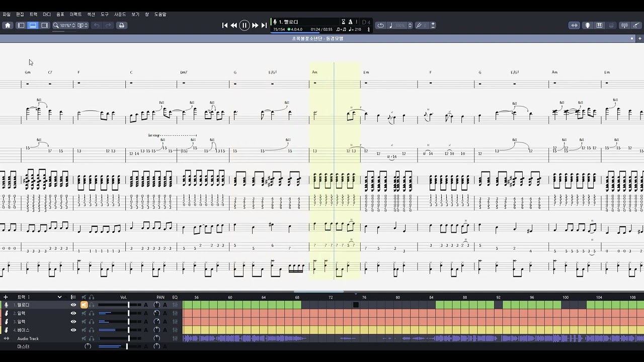Image resolution: width=644 pixels, height=362 pixels.
Task: Solo the 4. 베이스 track
Action: (x=92, y=330)
